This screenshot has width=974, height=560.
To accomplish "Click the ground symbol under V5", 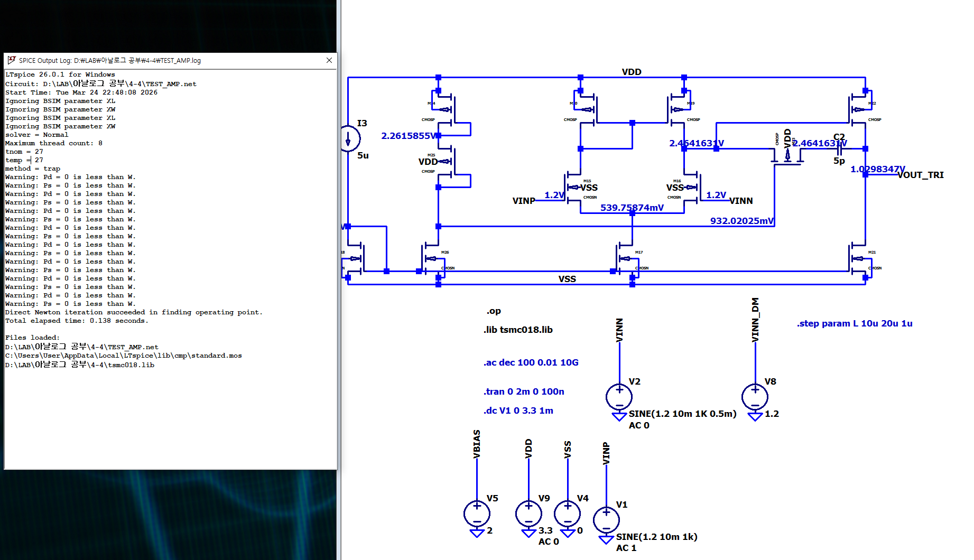I will (x=477, y=534).
